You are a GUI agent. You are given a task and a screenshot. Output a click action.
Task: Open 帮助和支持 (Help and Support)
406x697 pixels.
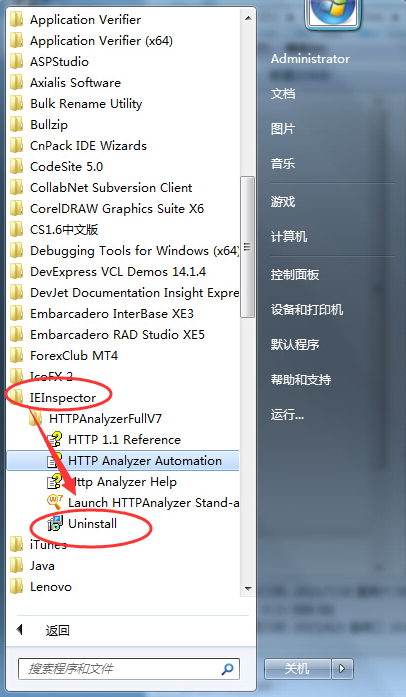pos(301,380)
